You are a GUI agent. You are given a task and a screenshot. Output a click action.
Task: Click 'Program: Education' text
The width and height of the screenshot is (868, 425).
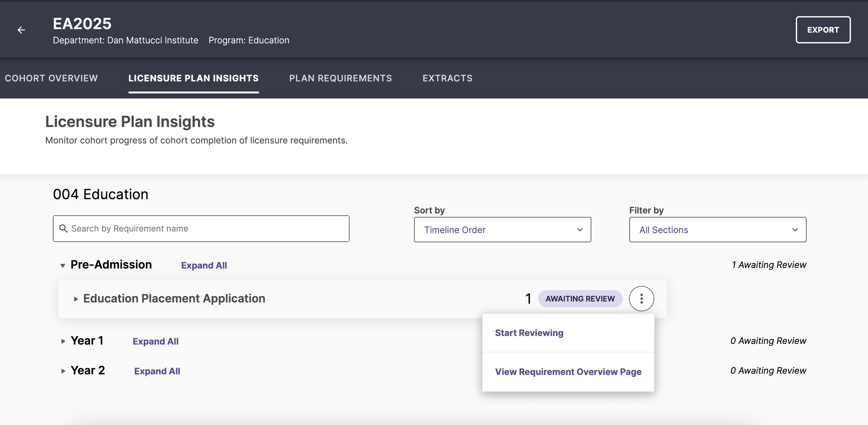tap(249, 41)
